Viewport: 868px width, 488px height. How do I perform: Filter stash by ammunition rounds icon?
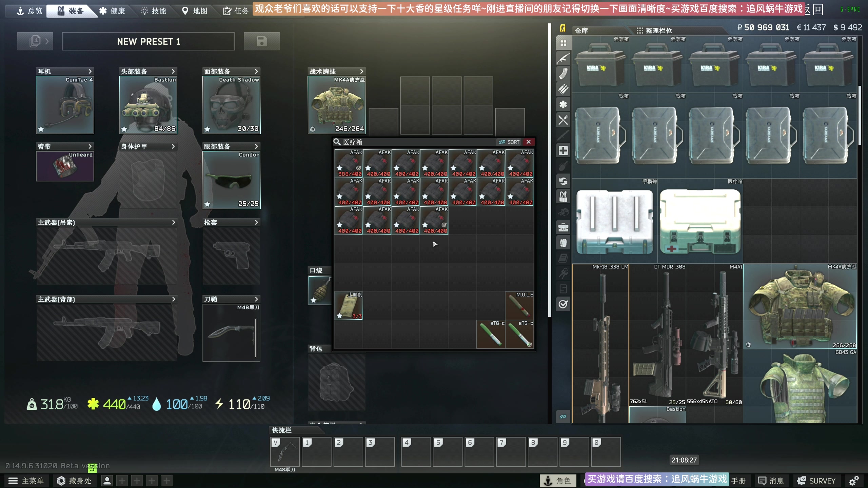click(x=563, y=89)
